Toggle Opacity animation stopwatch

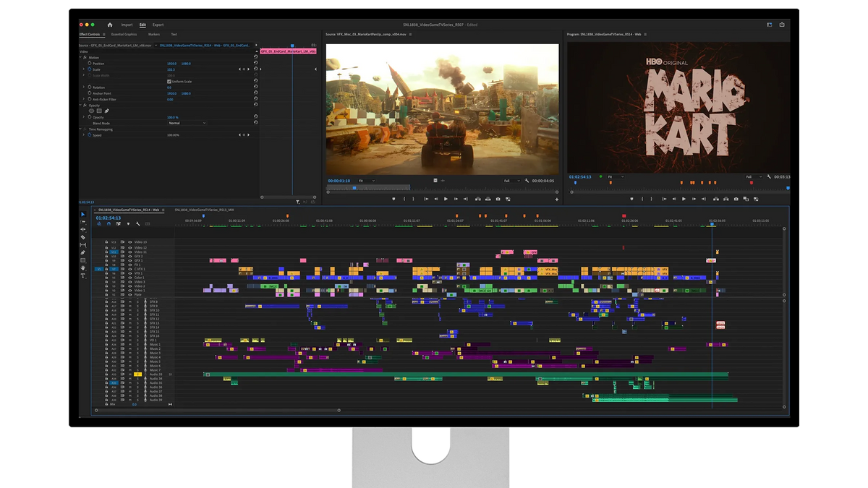[90, 117]
